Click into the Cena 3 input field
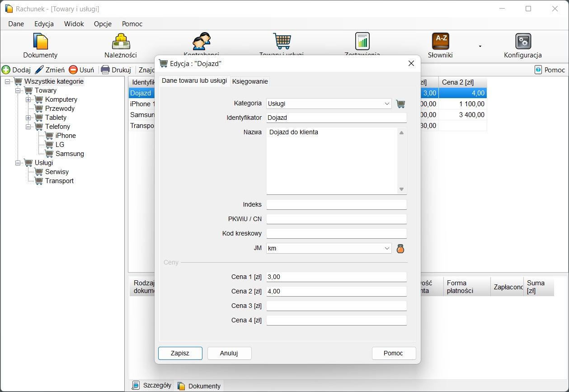The height and width of the screenshot is (392, 569). coord(336,306)
